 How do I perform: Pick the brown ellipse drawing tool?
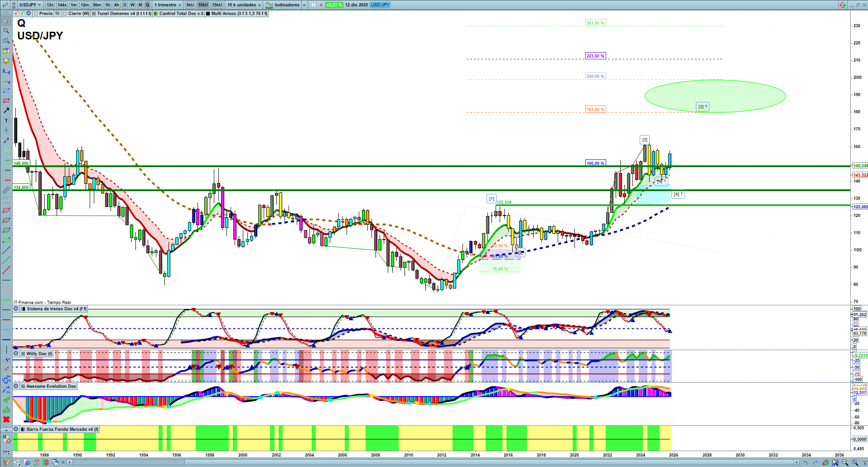[x=6, y=220]
